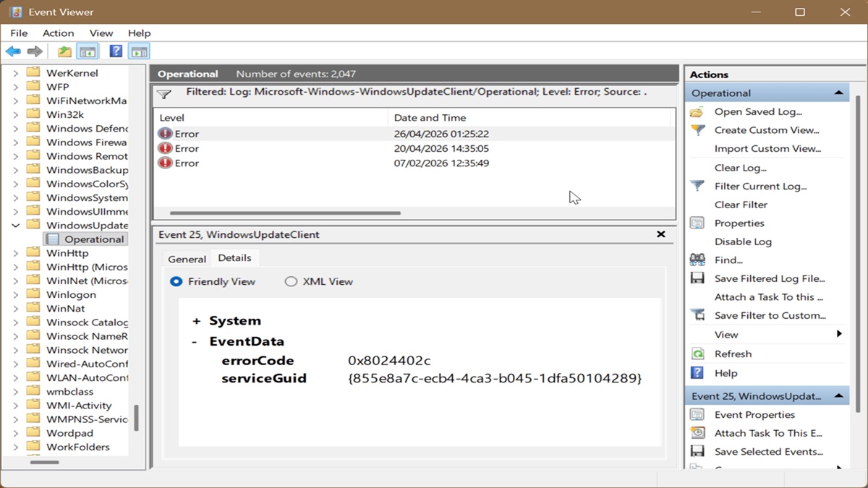Click the Disable Log action
Image resolution: width=868 pixels, height=488 pixels.
pyautogui.click(x=743, y=241)
